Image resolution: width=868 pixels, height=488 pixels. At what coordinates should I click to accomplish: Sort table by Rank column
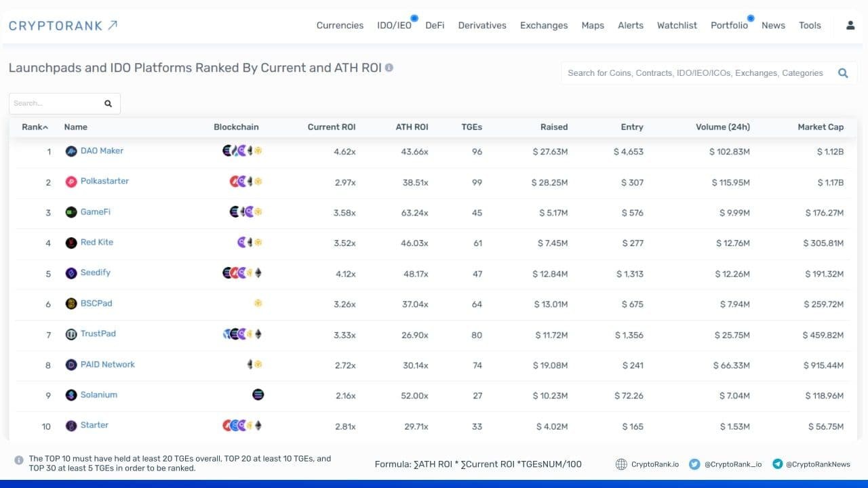pos(35,127)
